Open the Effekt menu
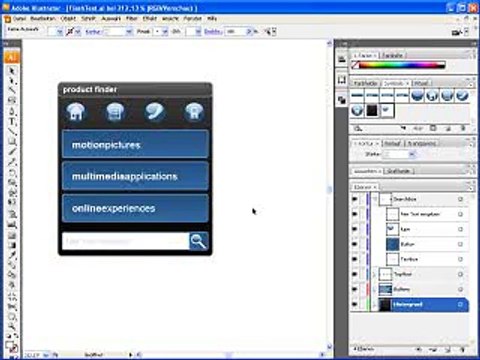Screen dimensions: 480x360 point(150,19)
